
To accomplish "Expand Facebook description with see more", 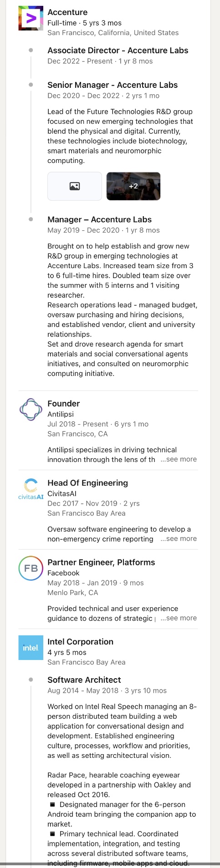I will pyautogui.click(x=179, y=618).
